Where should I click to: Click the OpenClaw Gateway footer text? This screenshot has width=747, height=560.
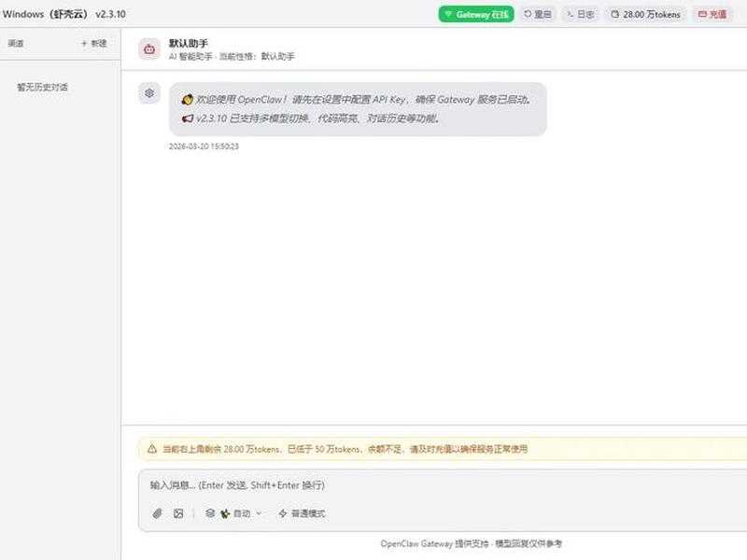point(472,543)
